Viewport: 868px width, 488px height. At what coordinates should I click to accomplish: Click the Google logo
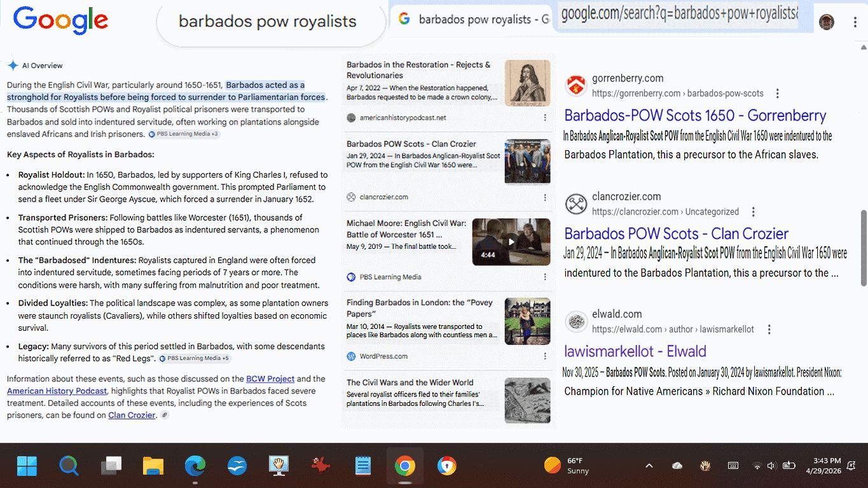[60, 20]
